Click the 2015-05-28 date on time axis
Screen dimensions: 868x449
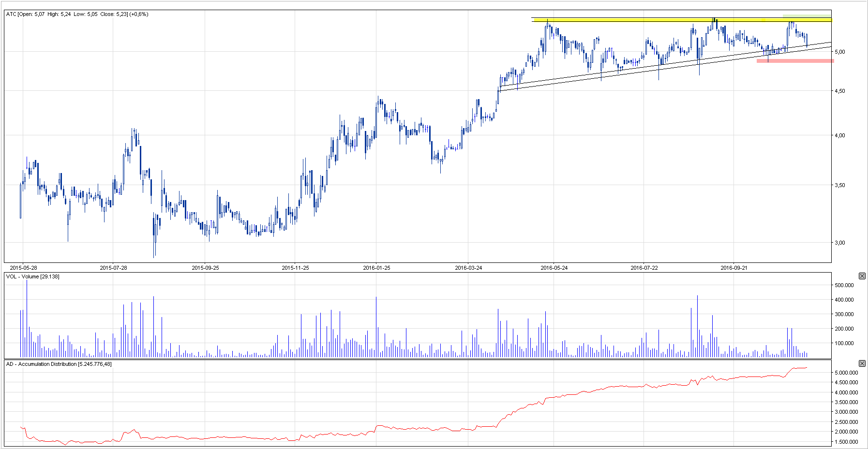[x=23, y=268]
